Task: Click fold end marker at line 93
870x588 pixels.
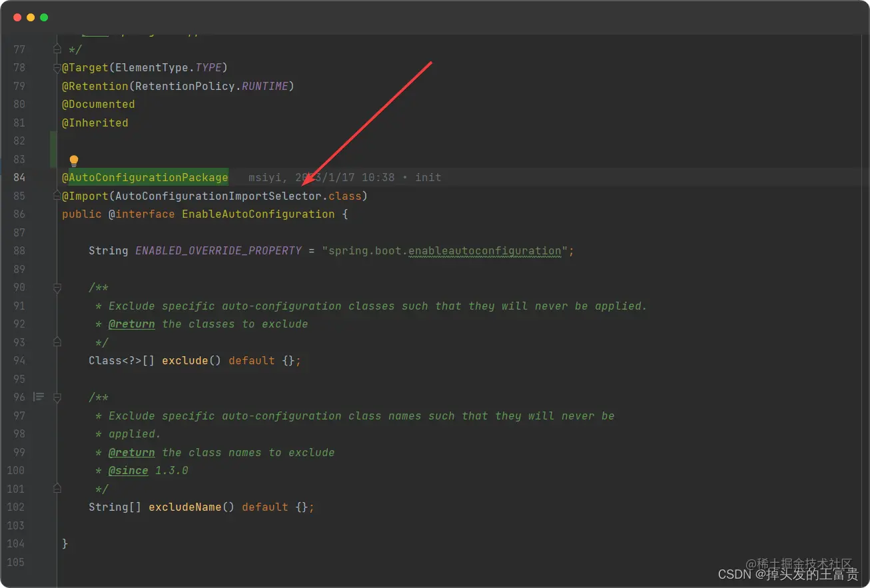Action: tap(57, 342)
